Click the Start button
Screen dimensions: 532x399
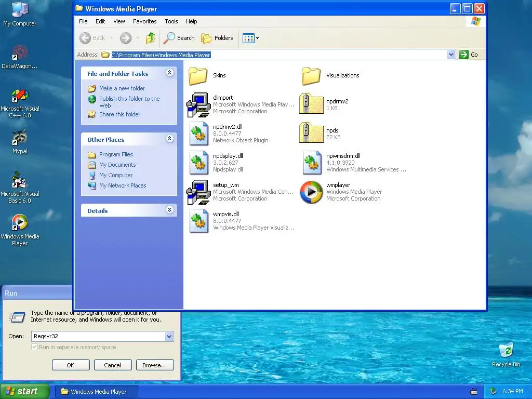point(24,392)
